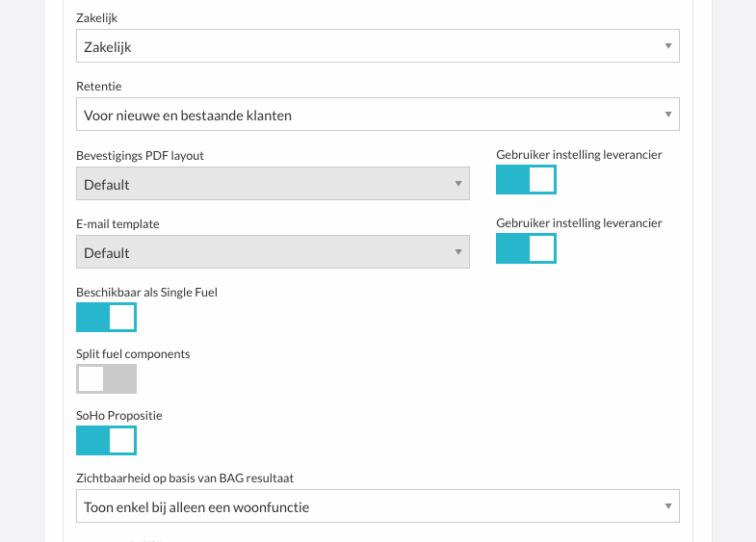
Task: Enable Split fuel components switch
Action: coord(106,379)
